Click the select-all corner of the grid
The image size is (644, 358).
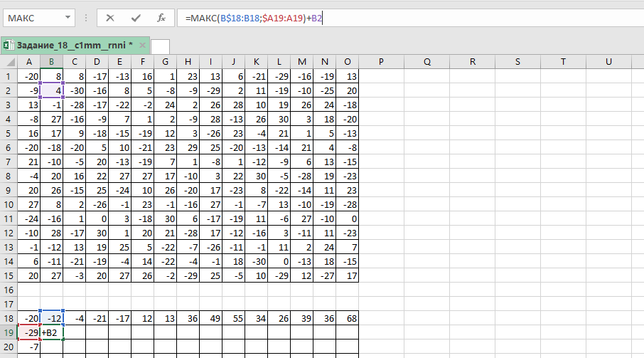click(x=8, y=62)
